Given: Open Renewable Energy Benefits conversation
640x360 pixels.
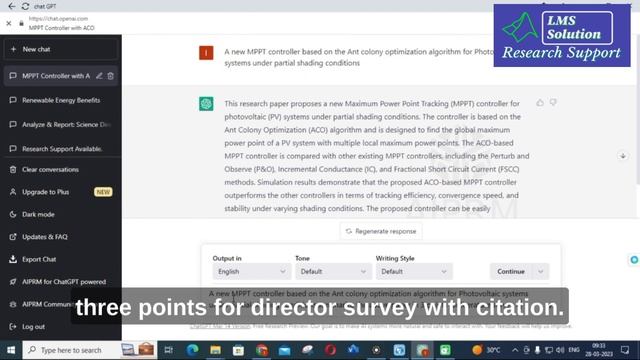Looking at the screenshot, I should [x=61, y=100].
